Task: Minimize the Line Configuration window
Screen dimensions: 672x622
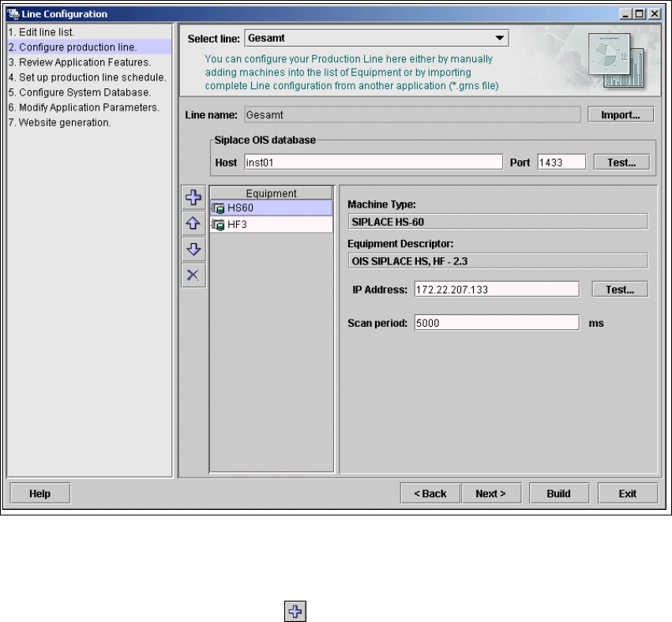Action: click(625, 14)
